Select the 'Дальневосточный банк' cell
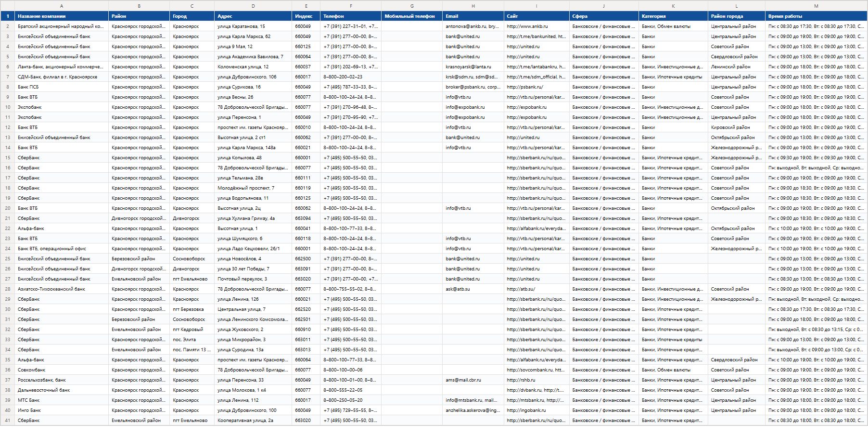This screenshot has height=434, width=868. pyautogui.click(x=62, y=390)
